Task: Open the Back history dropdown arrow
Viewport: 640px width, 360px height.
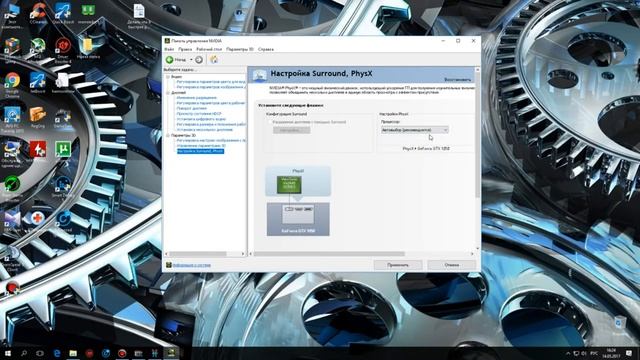Action: [x=191, y=60]
